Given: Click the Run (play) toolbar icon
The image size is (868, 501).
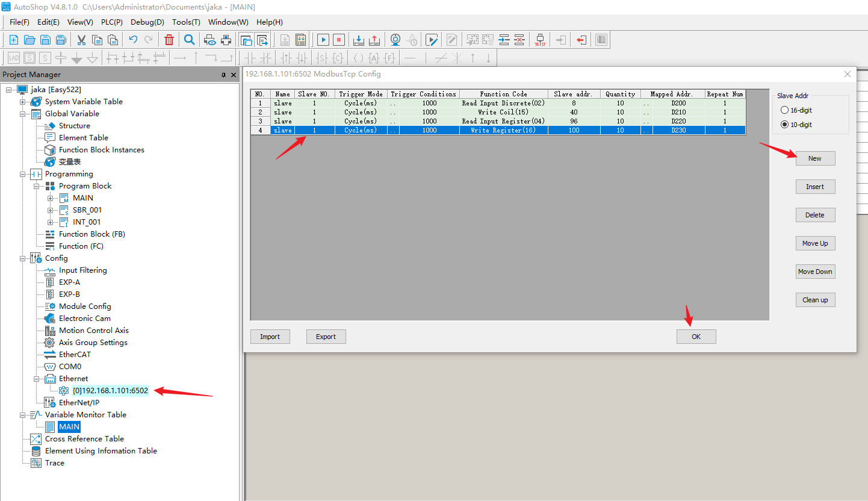Looking at the screenshot, I should 323,40.
